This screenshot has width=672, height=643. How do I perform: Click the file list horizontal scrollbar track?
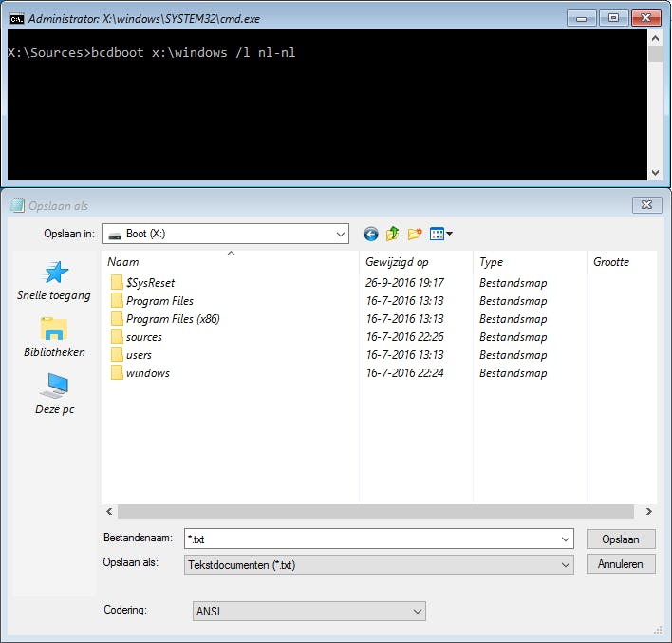[376, 511]
